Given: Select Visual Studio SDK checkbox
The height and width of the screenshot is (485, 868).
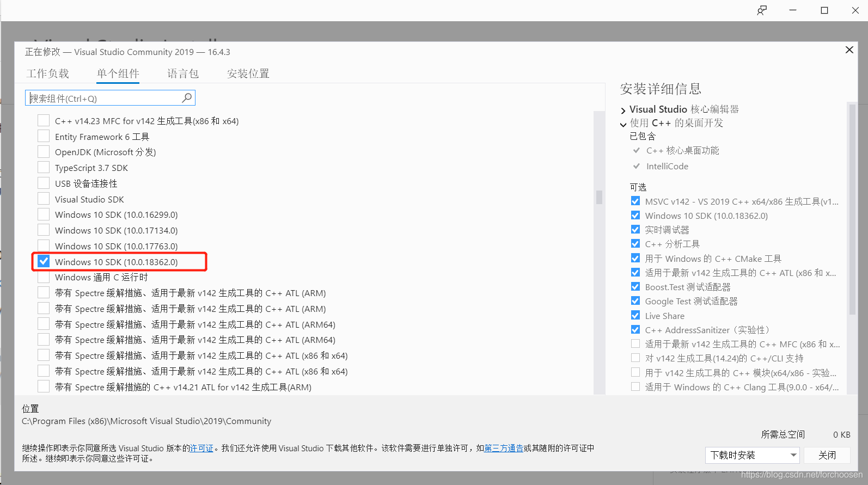Looking at the screenshot, I should [x=44, y=199].
